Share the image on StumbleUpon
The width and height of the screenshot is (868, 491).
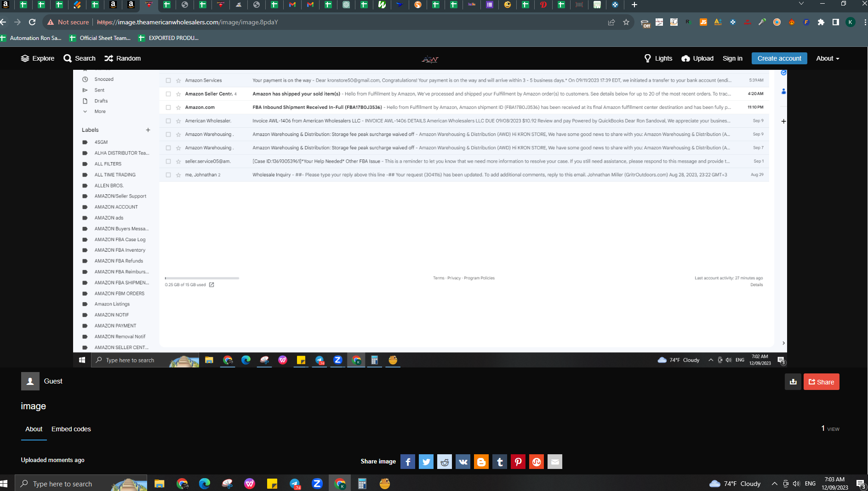point(537,462)
